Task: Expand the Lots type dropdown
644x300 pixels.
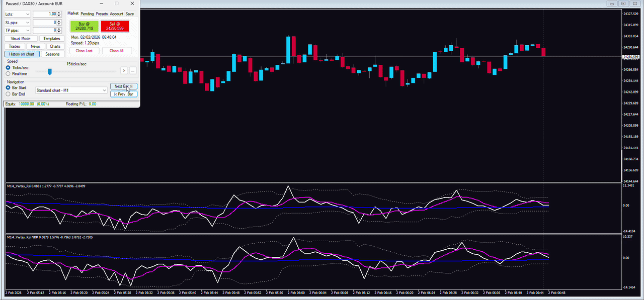Action: point(17,14)
